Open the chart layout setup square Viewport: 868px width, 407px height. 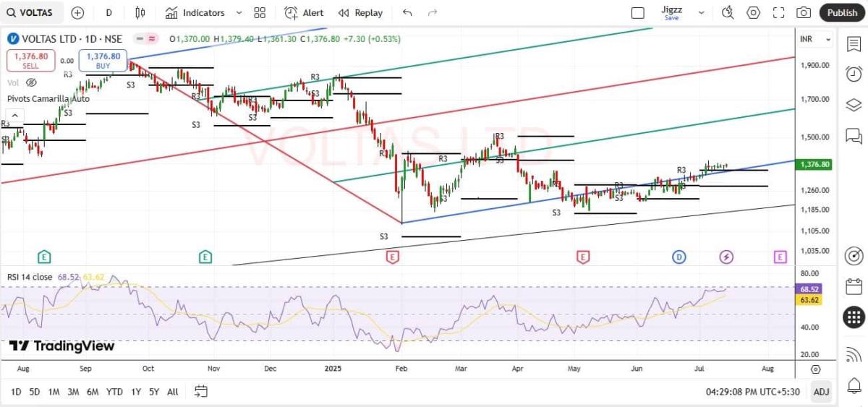[637, 12]
